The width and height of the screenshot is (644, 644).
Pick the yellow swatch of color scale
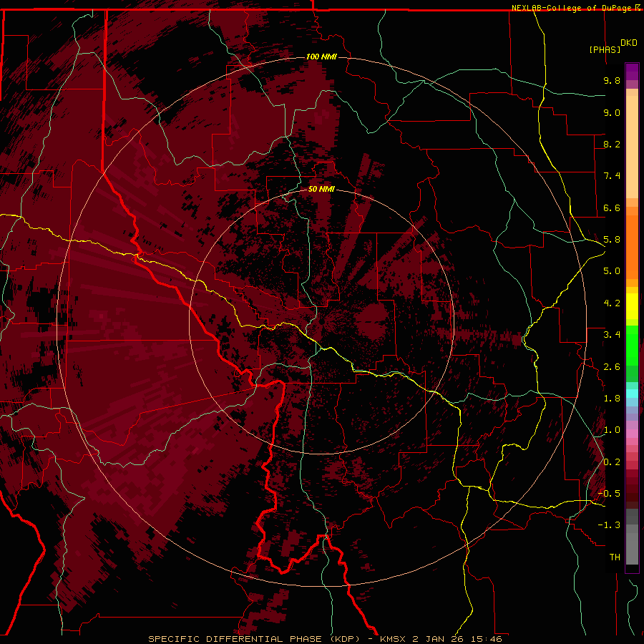click(x=632, y=306)
